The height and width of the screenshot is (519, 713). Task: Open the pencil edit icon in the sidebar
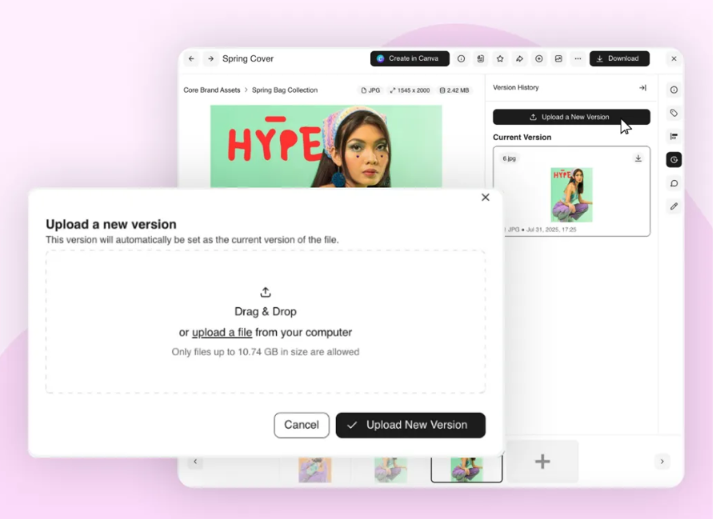(674, 207)
